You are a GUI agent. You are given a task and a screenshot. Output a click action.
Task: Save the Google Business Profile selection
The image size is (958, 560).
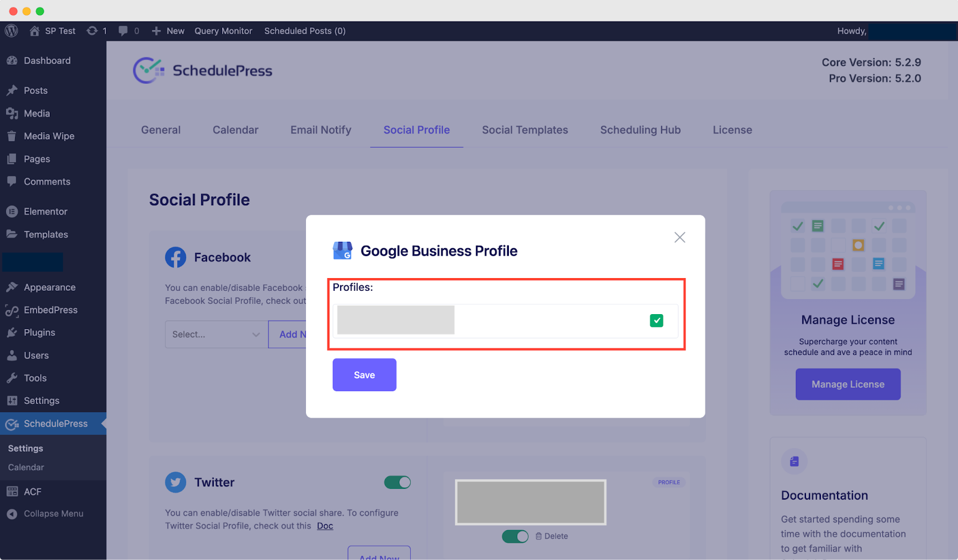click(365, 375)
